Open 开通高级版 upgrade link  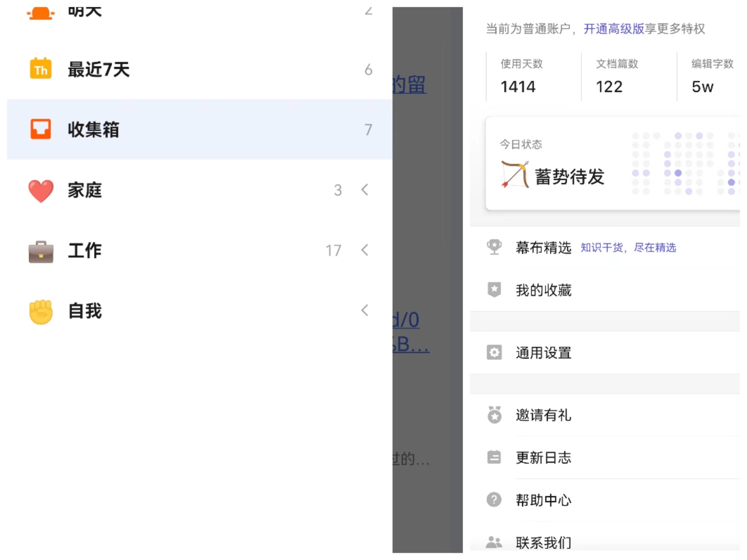[614, 30]
